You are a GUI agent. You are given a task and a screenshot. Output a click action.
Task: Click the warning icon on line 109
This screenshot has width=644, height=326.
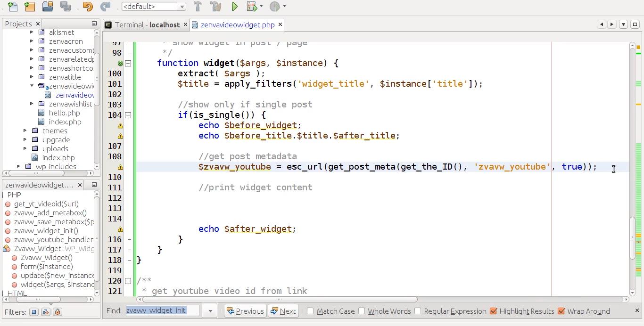pyautogui.click(x=120, y=167)
